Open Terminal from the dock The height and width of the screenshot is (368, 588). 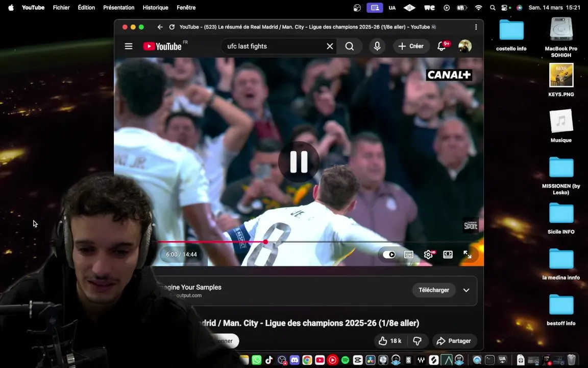pyautogui.click(x=490, y=360)
